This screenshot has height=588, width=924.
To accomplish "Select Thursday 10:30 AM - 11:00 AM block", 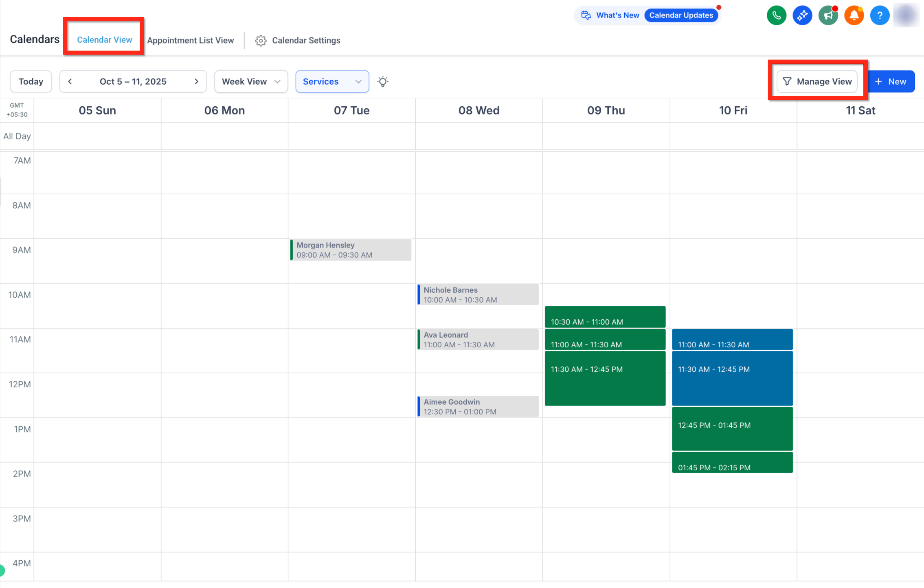I will point(605,317).
